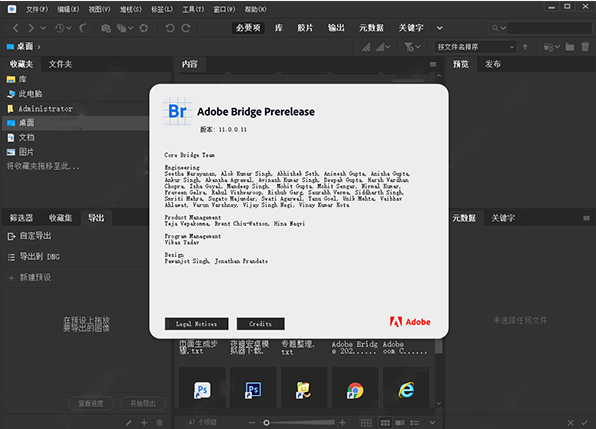Viewport: 596px width, 429px height.
Task: Switch to the 文件夹 tab
Action: pyautogui.click(x=60, y=64)
